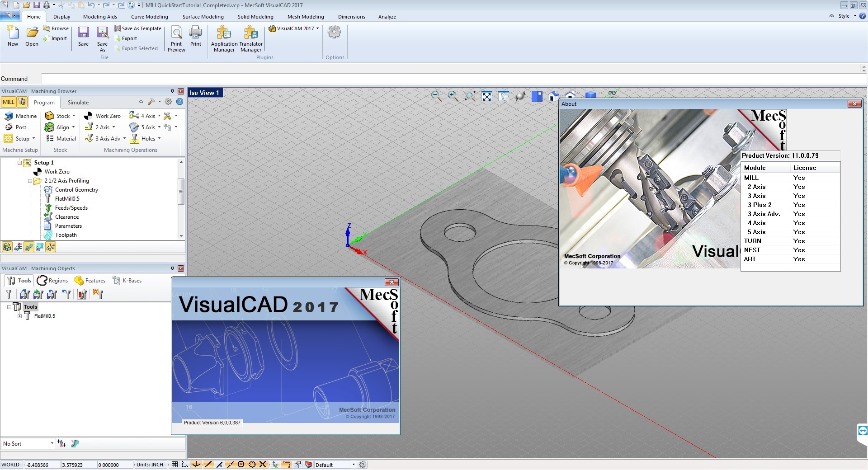The image size is (868, 470).
Task: Toggle quadrant snap in status bar
Action: (x=252, y=465)
